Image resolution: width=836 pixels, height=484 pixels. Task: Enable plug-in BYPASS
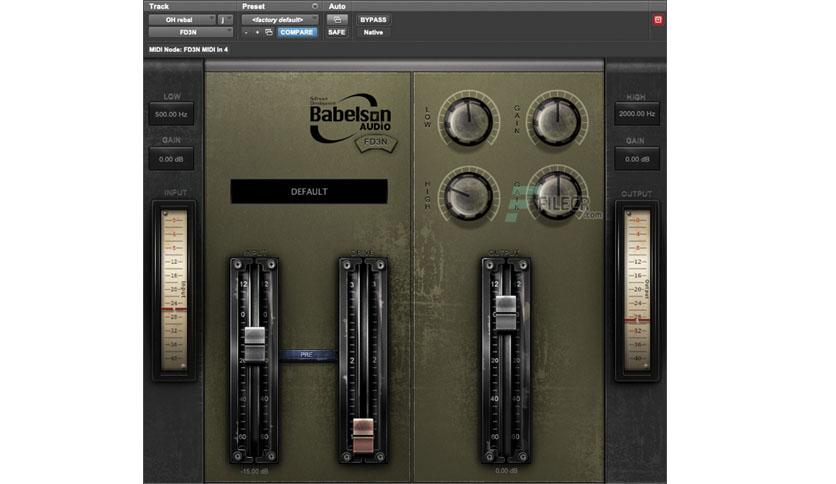(373, 20)
